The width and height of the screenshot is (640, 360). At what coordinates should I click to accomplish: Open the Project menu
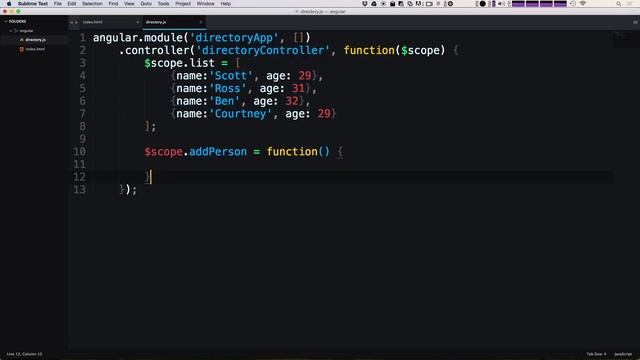183,4
